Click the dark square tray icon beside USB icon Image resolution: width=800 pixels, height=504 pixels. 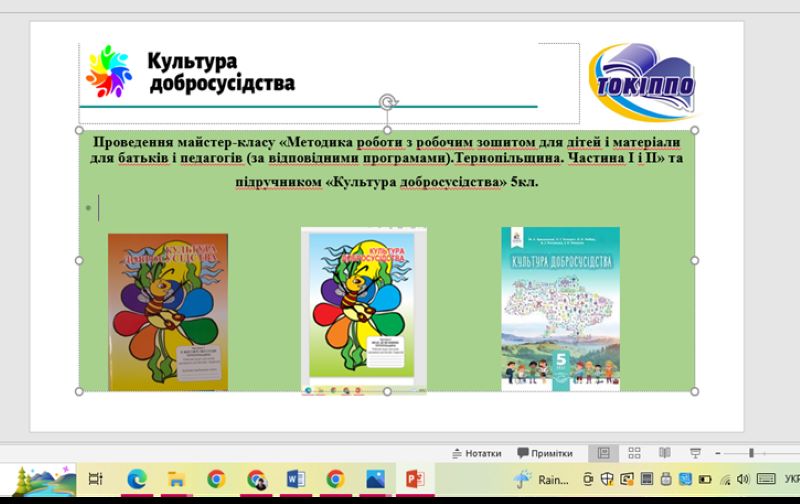point(646,479)
